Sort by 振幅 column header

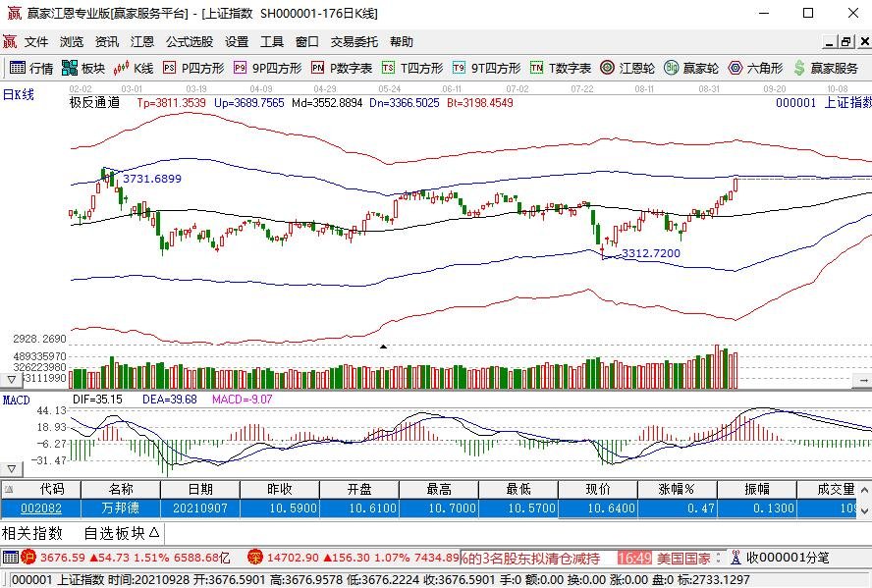tap(757, 489)
